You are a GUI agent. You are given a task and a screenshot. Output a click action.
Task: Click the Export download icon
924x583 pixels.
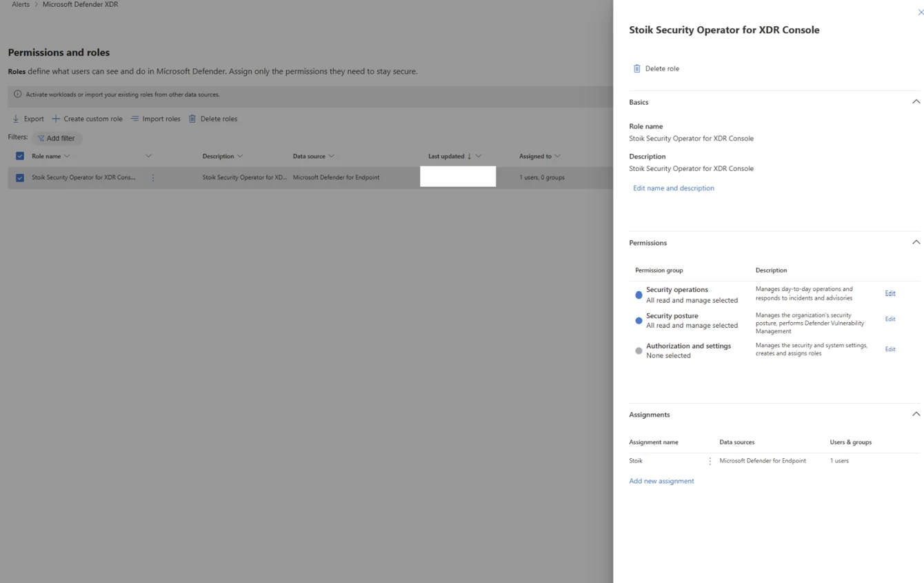pyautogui.click(x=16, y=119)
